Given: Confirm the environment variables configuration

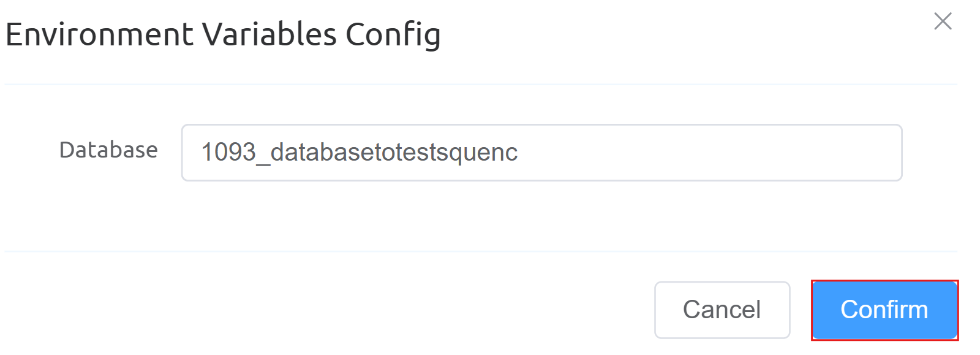Looking at the screenshot, I should [884, 310].
